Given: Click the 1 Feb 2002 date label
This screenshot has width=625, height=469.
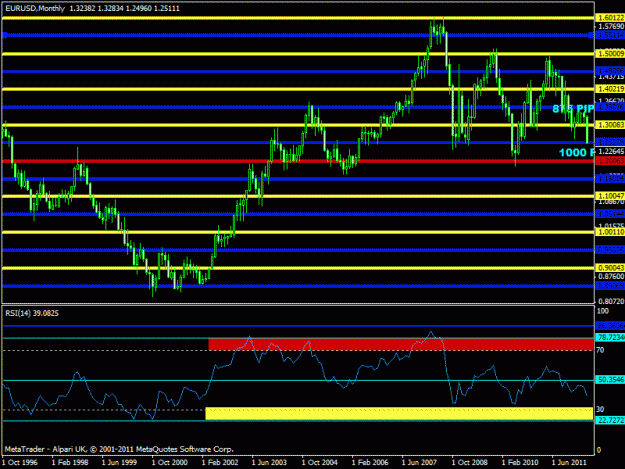Looking at the screenshot, I should tap(220, 463).
